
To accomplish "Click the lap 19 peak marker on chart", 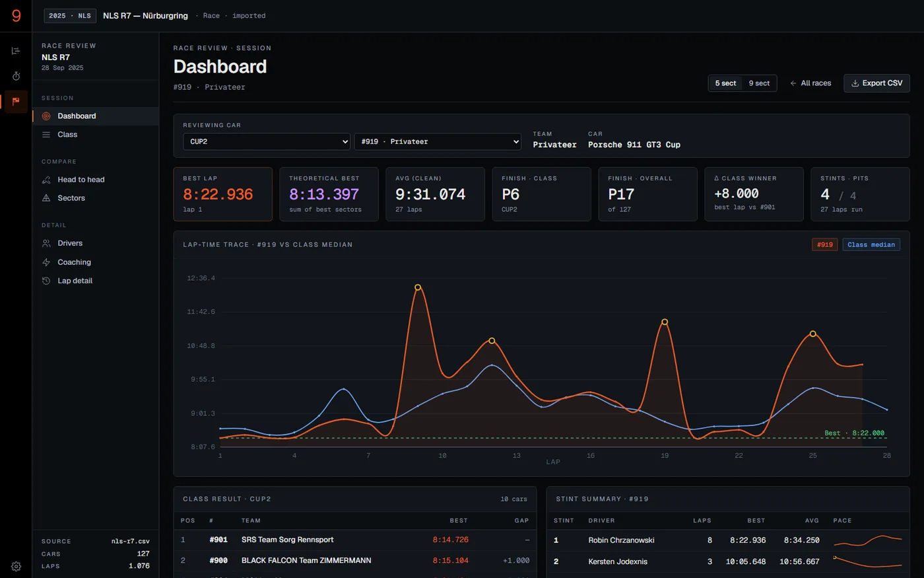I will tap(665, 322).
